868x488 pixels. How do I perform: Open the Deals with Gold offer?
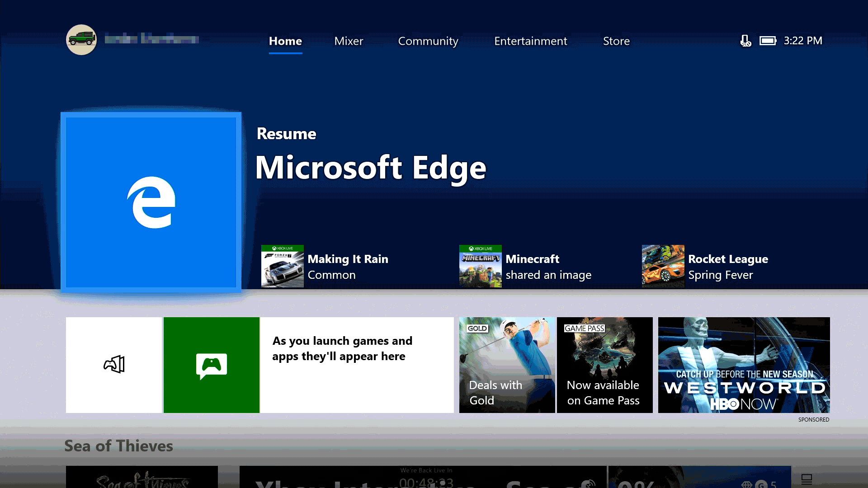click(x=507, y=365)
